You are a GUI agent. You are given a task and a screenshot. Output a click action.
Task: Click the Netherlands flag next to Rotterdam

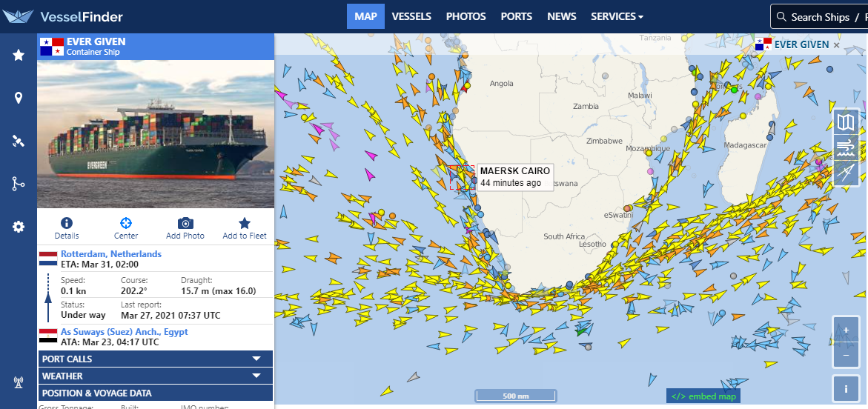click(x=48, y=259)
